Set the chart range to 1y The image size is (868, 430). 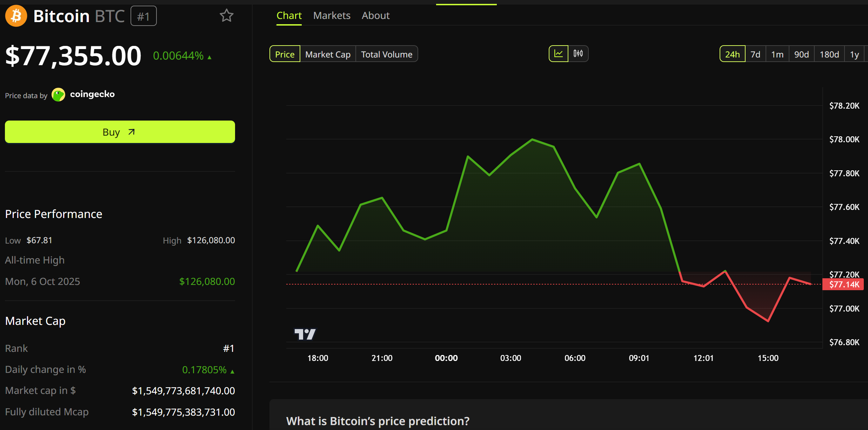click(854, 54)
